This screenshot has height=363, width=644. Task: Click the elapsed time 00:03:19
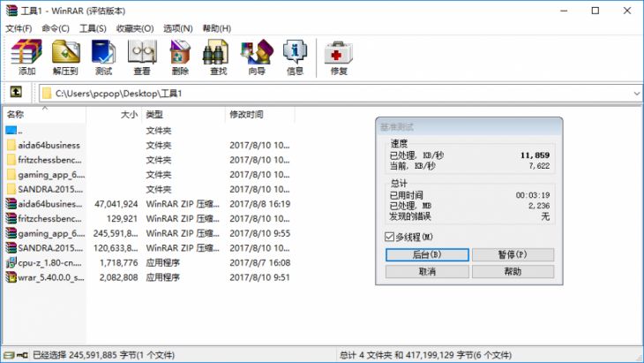pyautogui.click(x=533, y=195)
